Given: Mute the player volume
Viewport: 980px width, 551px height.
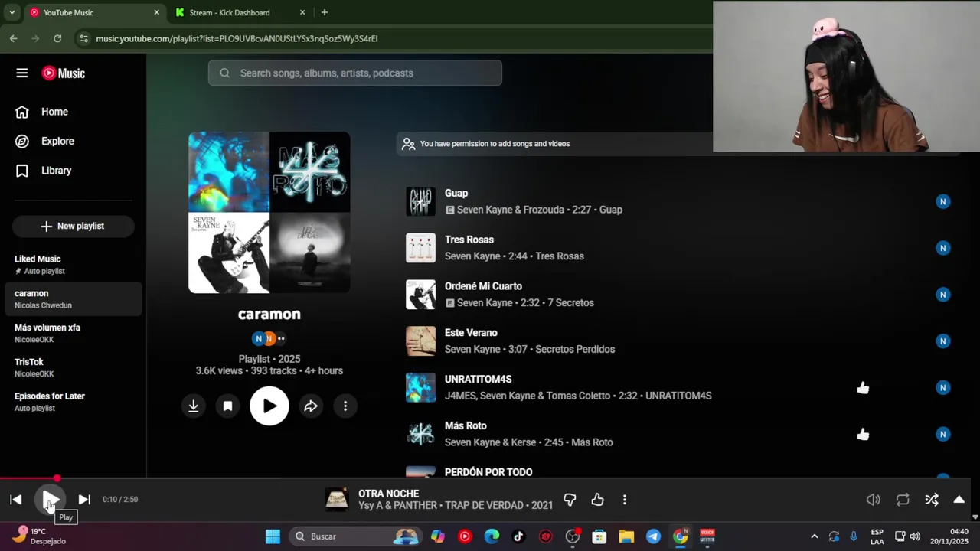Looking at the screenshot, I should click(x=874, y=500).
